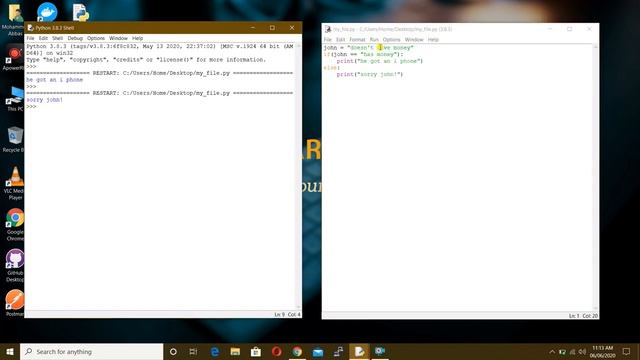Screen dimensions: 640x360
Task: Open Help menu in Python Shell window
Action: (x=138, y=38)
